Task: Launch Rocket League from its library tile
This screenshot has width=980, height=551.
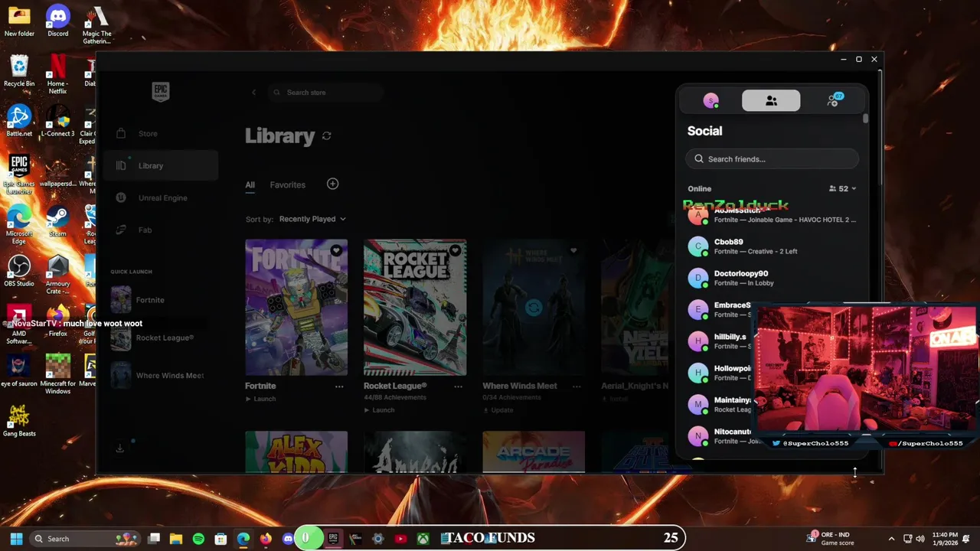Action: tap(379, 409)
